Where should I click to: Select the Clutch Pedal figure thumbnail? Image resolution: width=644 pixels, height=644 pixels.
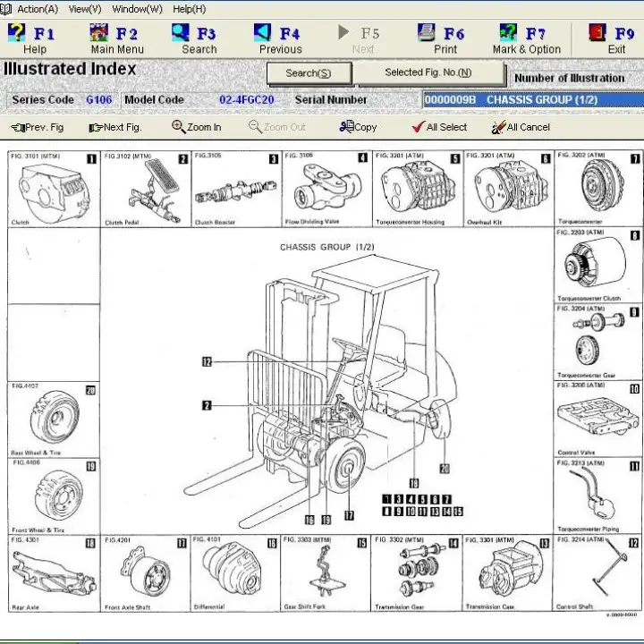pos(146,189)
